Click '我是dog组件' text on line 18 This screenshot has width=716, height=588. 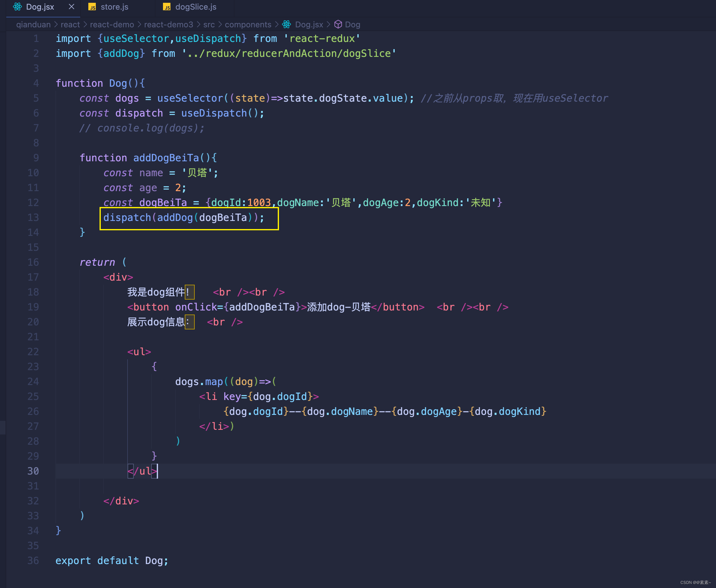click(x=156, y=292)
